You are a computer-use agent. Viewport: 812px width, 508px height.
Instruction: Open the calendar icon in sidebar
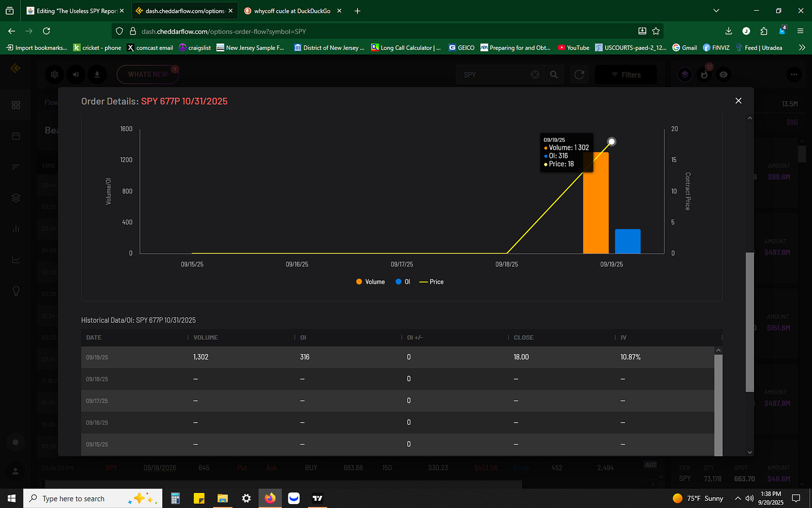click(16, 136)
